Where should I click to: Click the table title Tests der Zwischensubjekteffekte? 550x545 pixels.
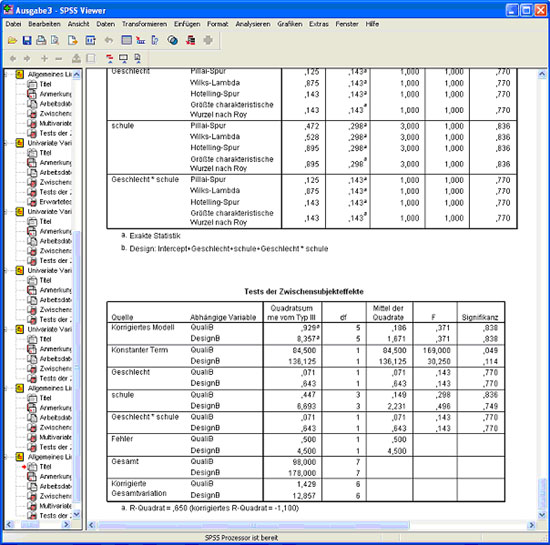click(x=304, y=291)
